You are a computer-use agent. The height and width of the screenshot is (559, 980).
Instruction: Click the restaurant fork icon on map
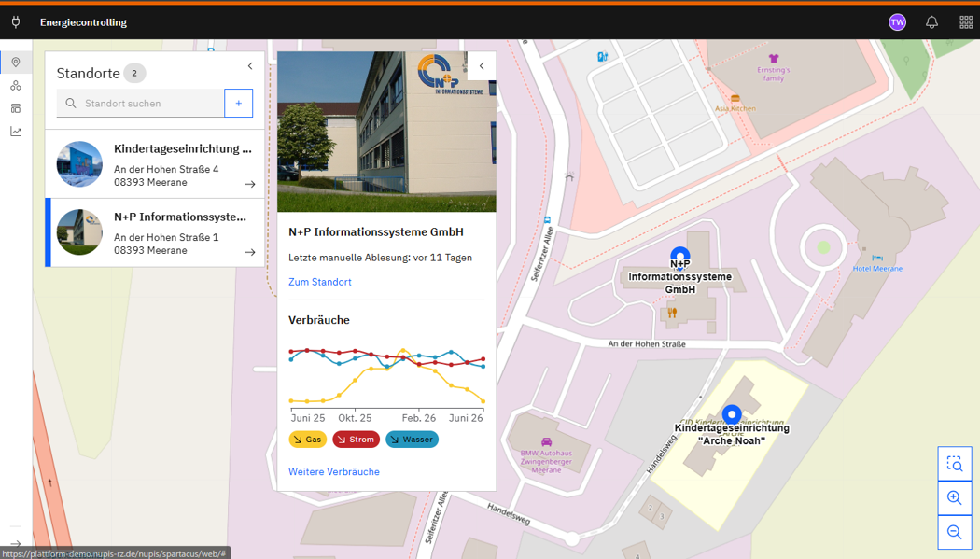point(672,313)
